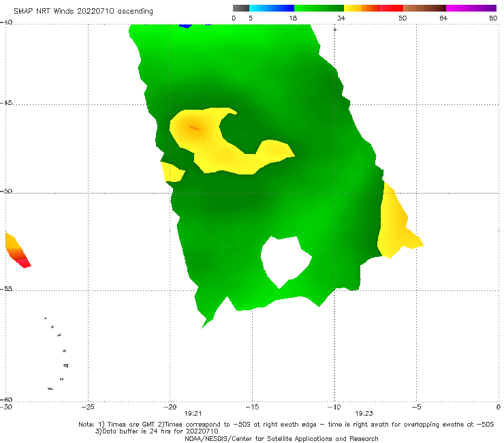
Task: Click the 'Data buffer is 24 hrs' note
Action: point(157,431)
